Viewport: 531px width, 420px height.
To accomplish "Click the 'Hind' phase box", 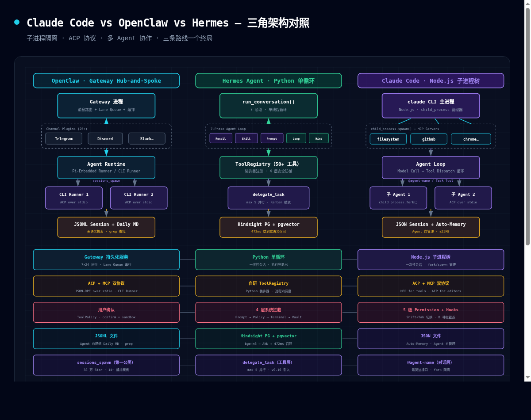I will click(319, 138).
